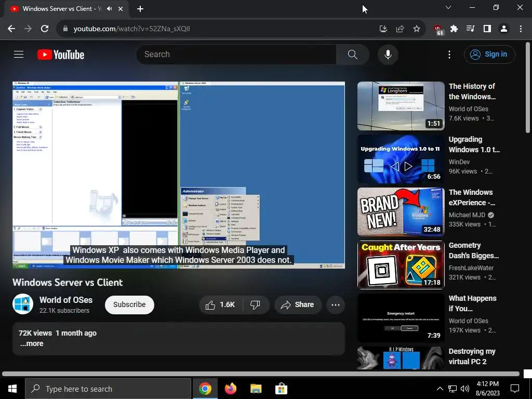Open the Windows Start menu
532x399 pixels.
[x=12, y=389]
